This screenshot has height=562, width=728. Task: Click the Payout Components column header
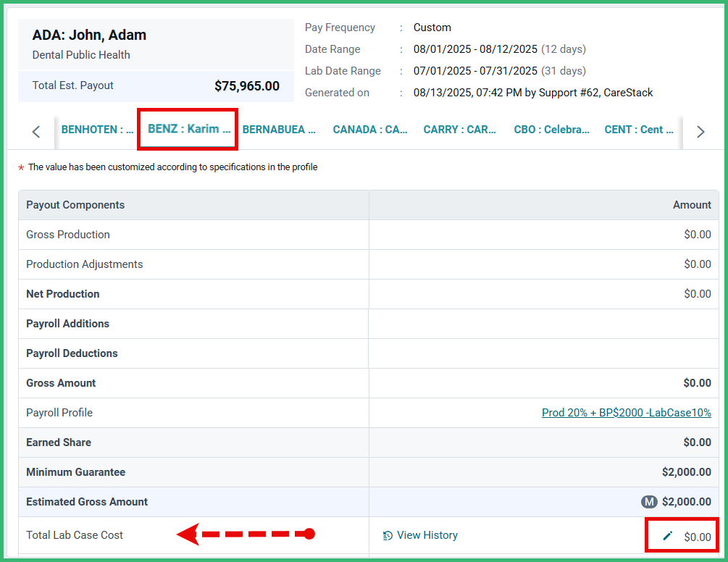(75, 205)
